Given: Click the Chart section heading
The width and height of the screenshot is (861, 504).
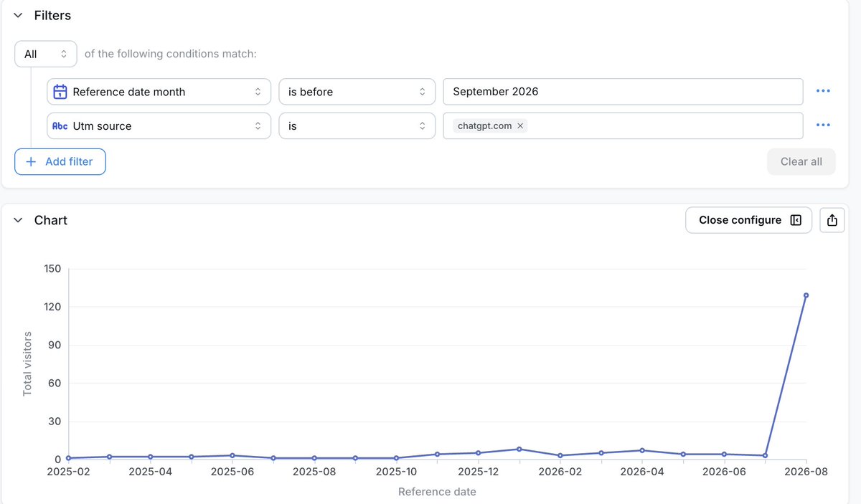Looking at the screenshot, I should point(51,220).
